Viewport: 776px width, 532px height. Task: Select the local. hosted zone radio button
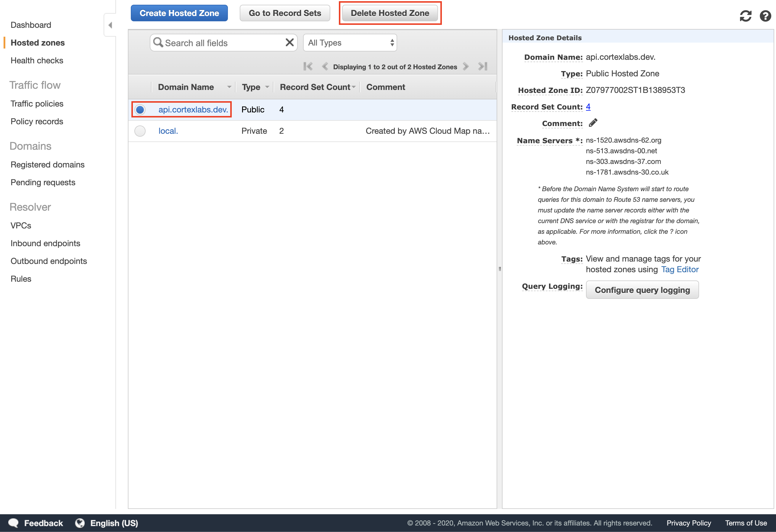[x=140, y=131]
